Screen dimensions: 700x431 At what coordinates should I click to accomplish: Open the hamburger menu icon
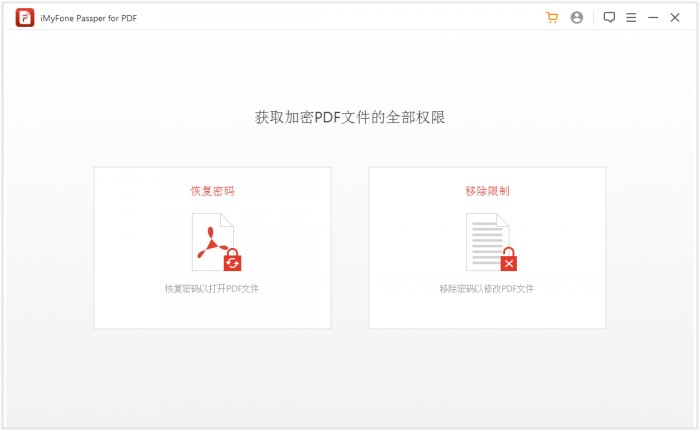(x=631, y=17)
